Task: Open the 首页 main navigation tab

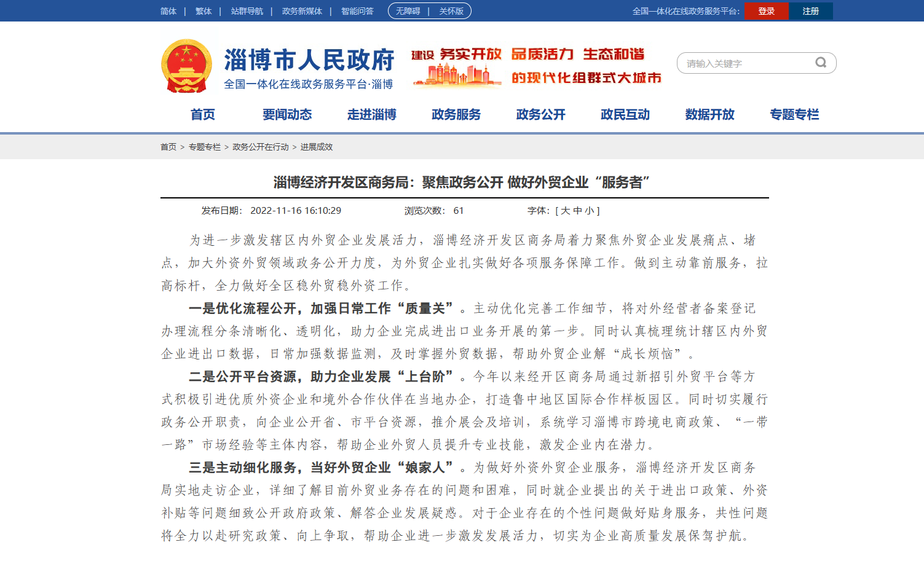Action: point(203,114)
